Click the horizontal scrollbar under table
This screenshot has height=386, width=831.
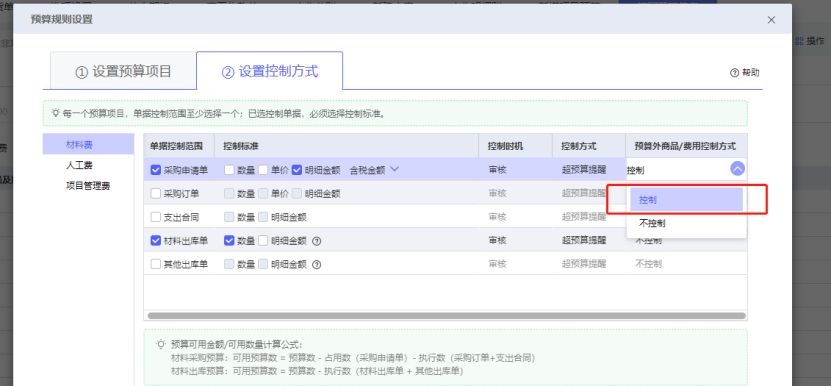click(x=446, y=315)
